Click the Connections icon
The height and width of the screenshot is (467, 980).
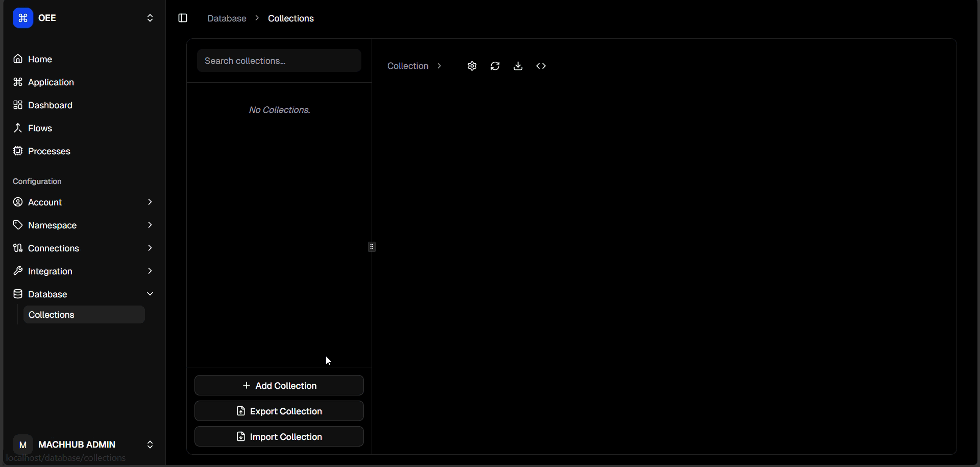(x=18, y=248)
